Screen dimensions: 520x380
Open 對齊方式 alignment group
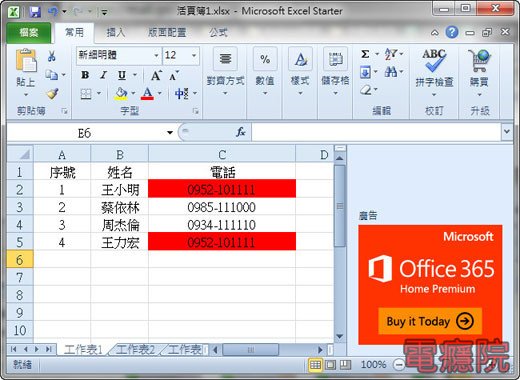tap(225, 72)
